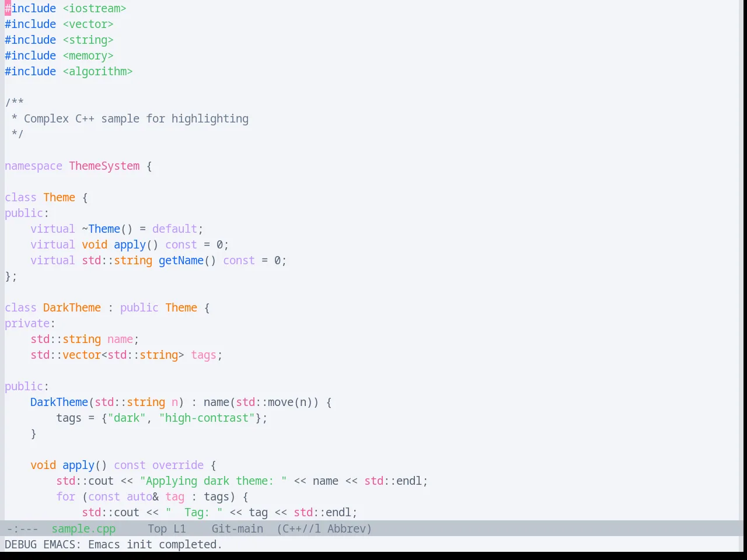
Task: Click the L1 line number indicator
Action: [179, 528]
